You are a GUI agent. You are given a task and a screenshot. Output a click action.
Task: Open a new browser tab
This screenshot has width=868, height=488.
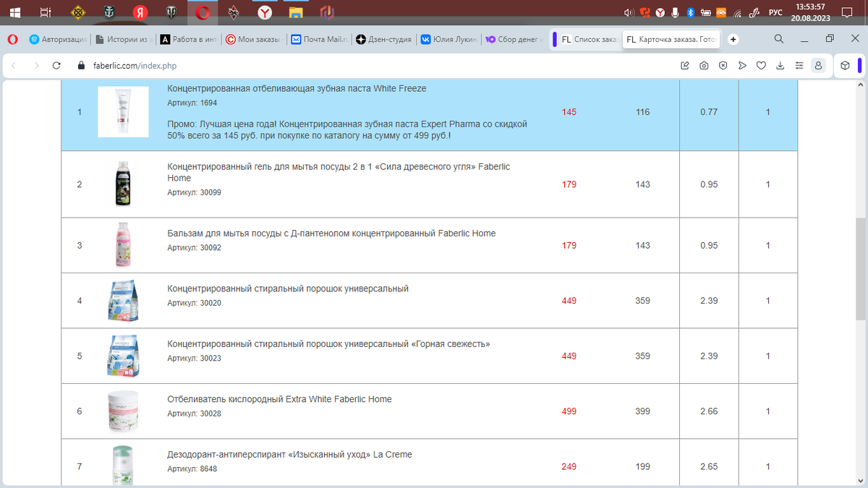coord(733,39)
